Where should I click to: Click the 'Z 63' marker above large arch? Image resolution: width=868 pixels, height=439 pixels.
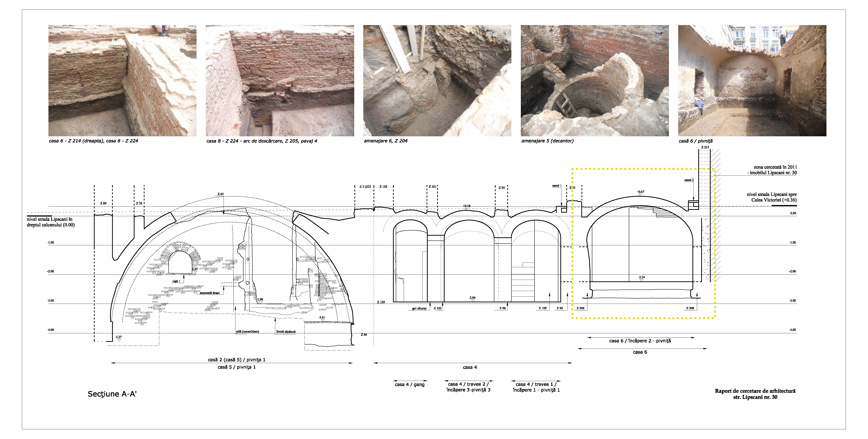(220, 194)
